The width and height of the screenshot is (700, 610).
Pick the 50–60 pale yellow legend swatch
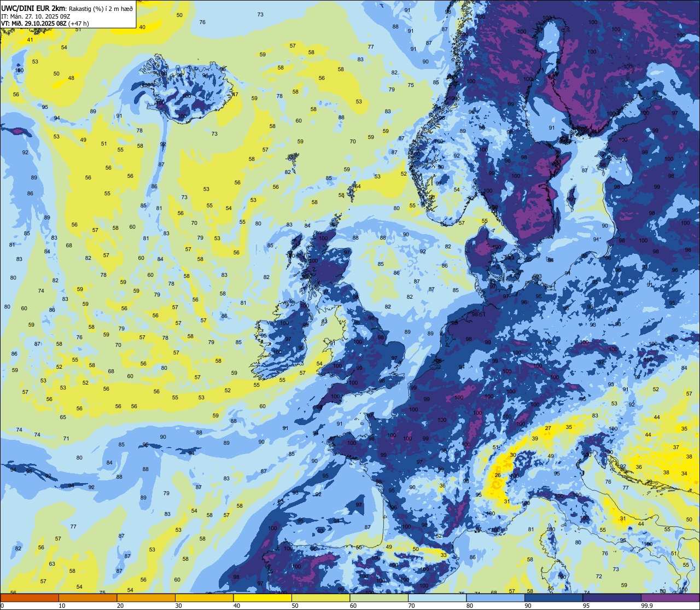[x=321, y=598]
